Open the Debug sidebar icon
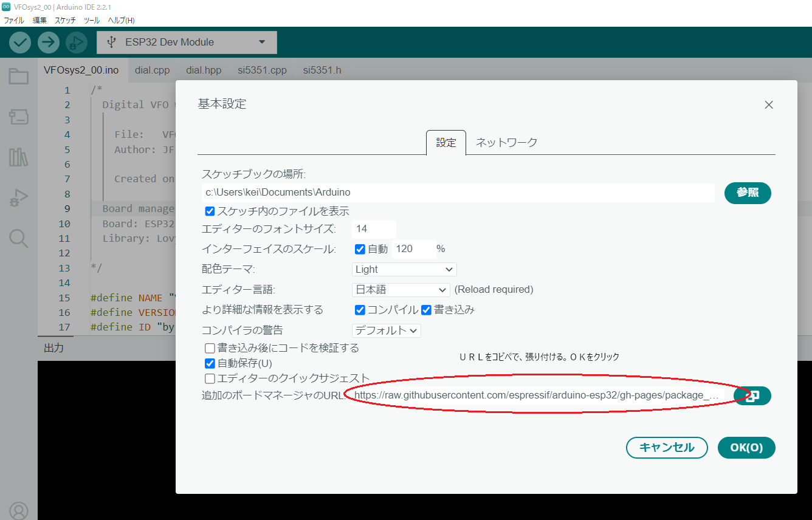The width and height of the screenshot is (812, 520). coord(18,198)
